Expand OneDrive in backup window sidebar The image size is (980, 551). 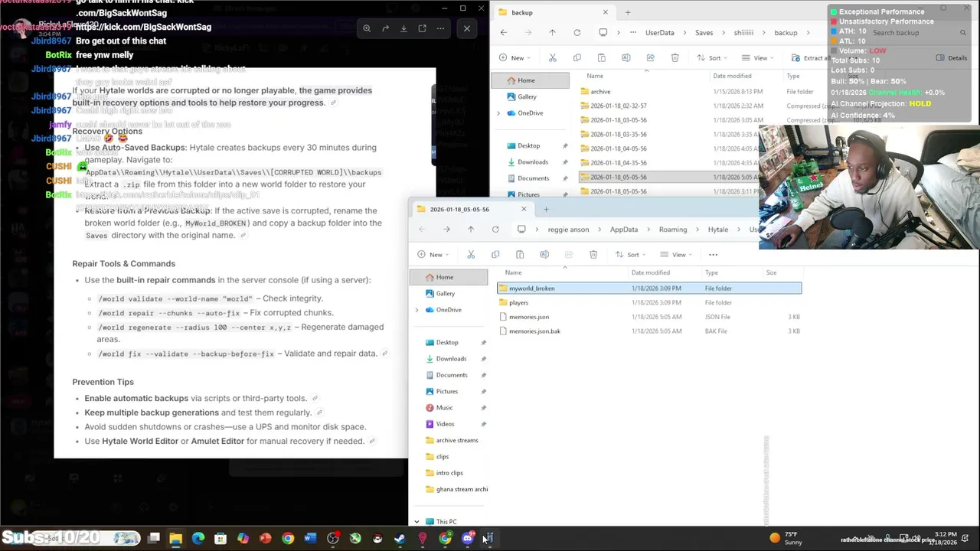click(x=498, y=112)
